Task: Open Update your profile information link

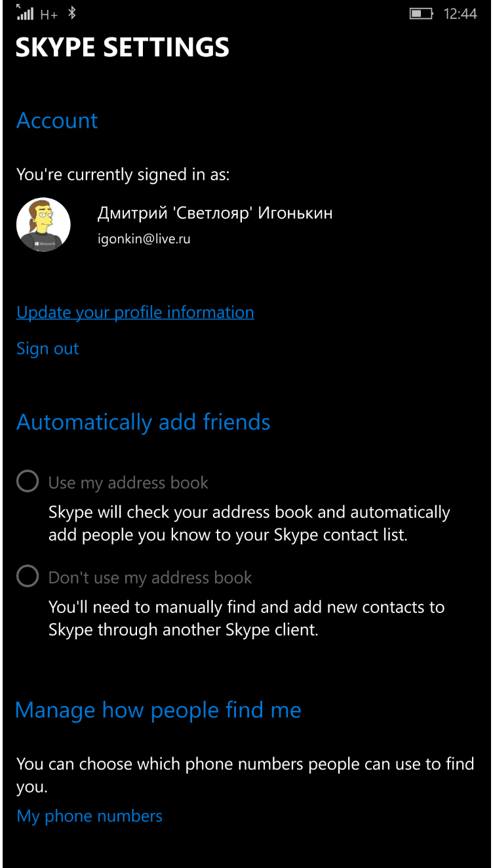Action: pos(135,313)
